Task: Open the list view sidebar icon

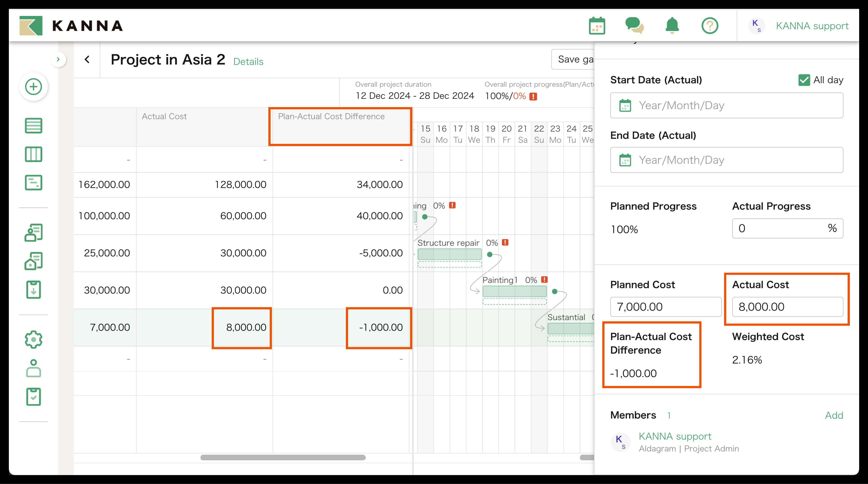Action: (33, 126)
